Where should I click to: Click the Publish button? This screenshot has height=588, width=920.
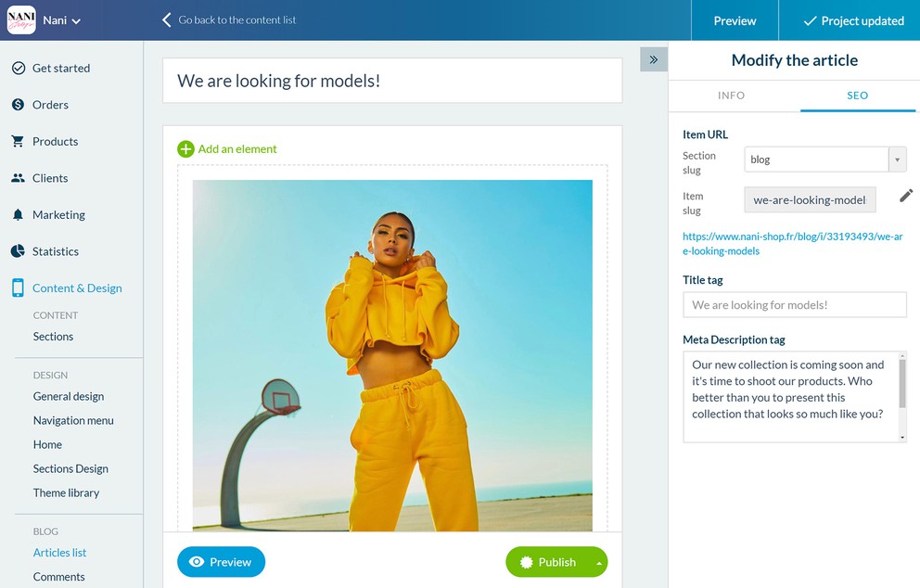(549, 562)
